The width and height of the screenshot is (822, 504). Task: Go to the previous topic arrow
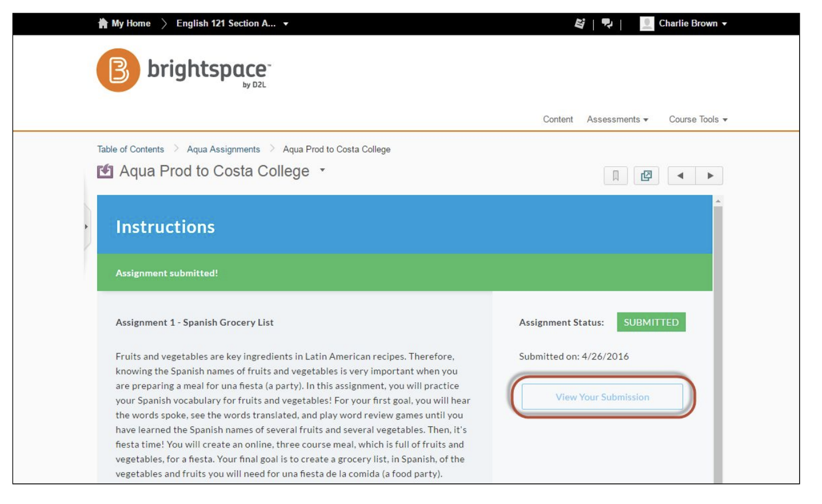[x=681, y=175]
